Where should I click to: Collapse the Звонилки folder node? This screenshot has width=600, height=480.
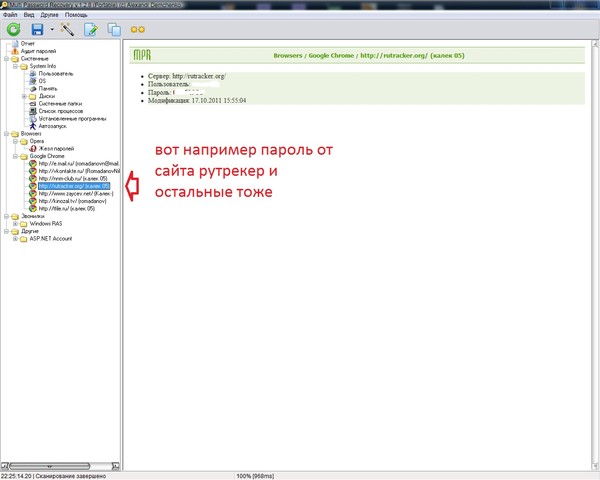point(7,216)
